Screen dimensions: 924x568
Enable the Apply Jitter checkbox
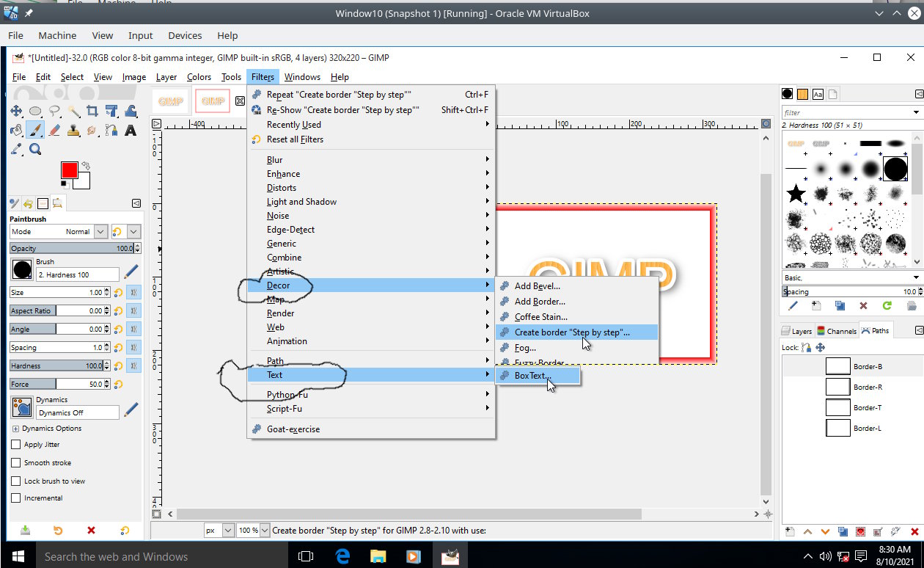tap(16, 445)
